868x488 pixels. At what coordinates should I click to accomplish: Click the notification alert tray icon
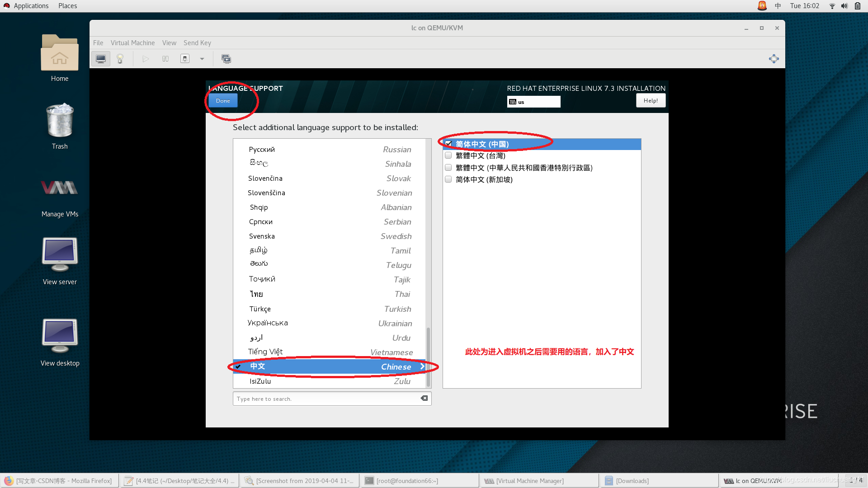[762, 6]
